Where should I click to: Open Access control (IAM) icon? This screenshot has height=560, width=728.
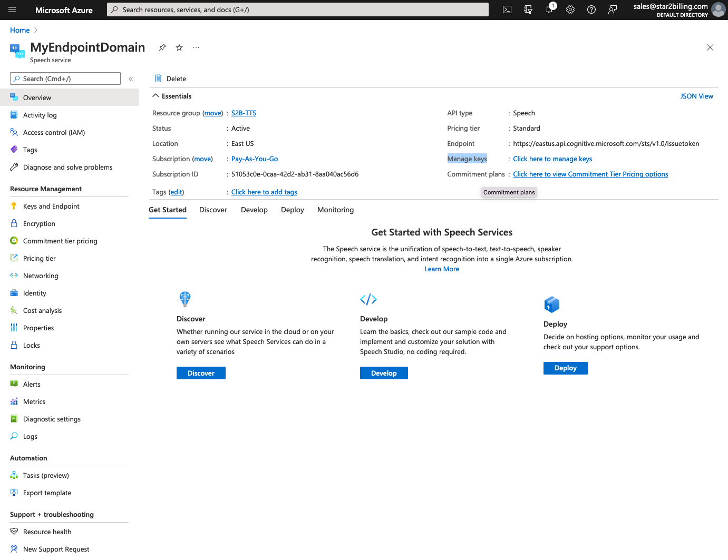14,132
